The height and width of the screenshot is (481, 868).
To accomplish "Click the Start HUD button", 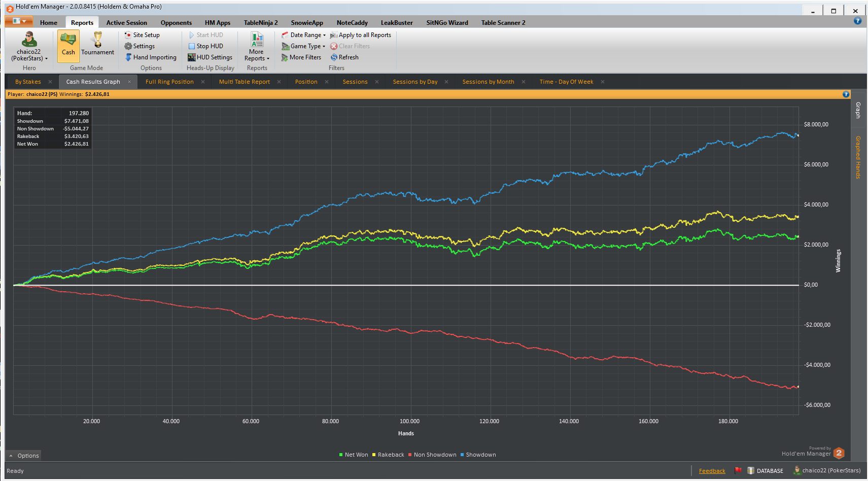I will point(205,35).
